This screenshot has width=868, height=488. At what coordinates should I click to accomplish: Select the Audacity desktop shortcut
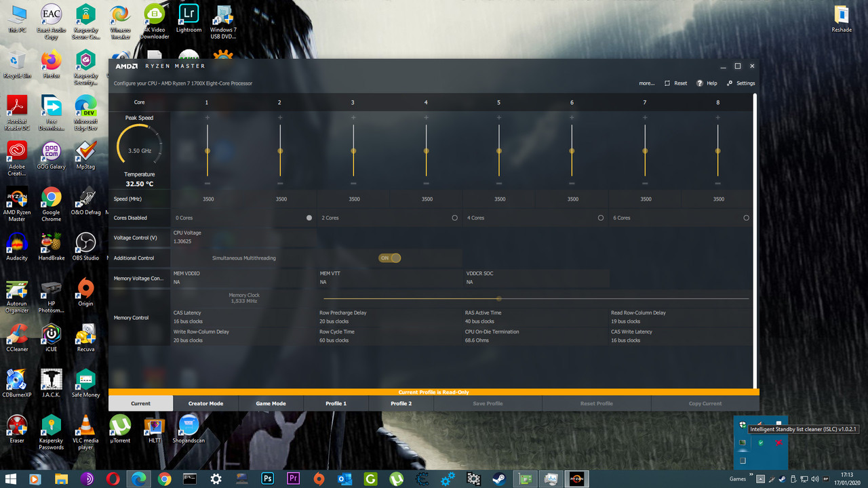pos(17,246)
